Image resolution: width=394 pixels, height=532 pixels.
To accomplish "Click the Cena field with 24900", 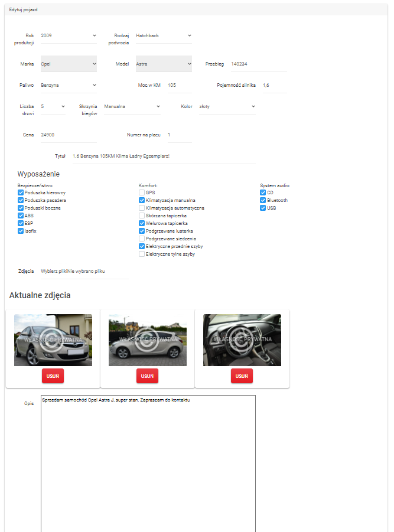I will 69,135.
